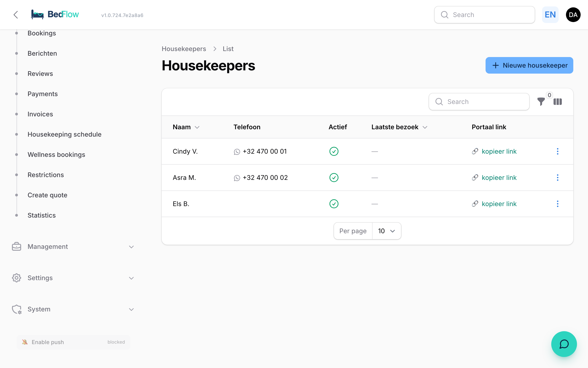Image resolution: width=588 pixels, height=368 pixels.
Task: Go to Reviews in the sidebar
Action: 40,74
